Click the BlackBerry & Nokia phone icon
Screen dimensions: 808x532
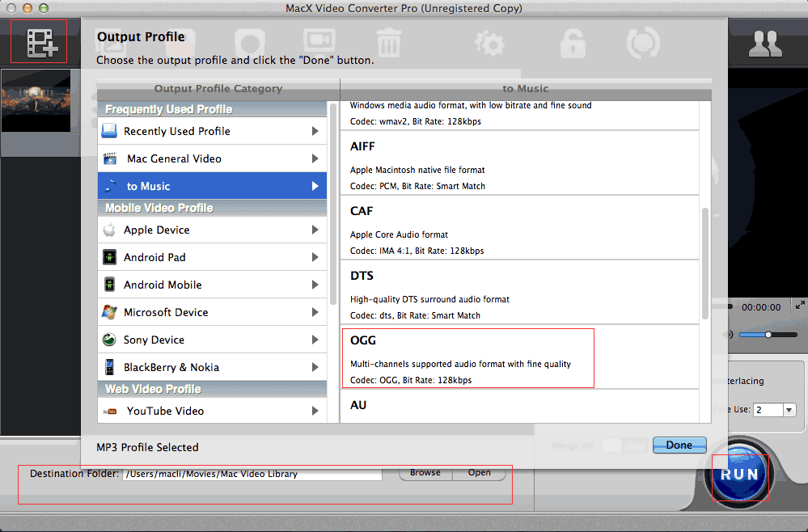coord(109,367)
